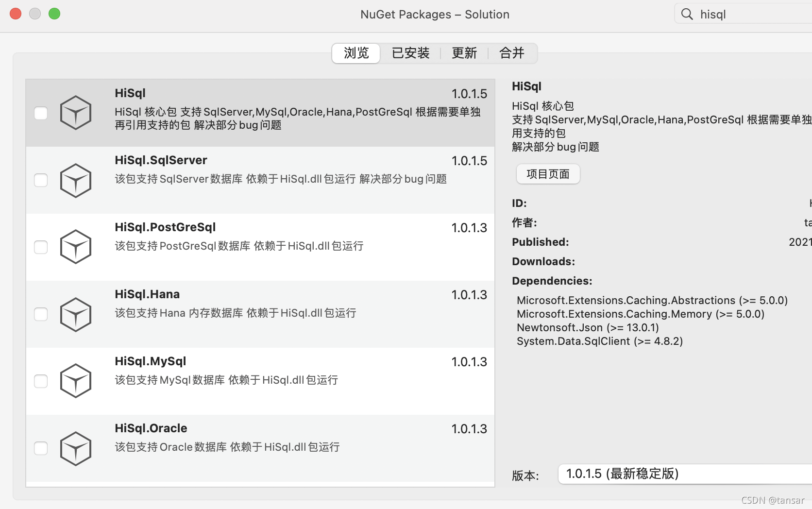812x509 pixels.
Task: Switch to the 更新 tab
Action: pos(464,53)
